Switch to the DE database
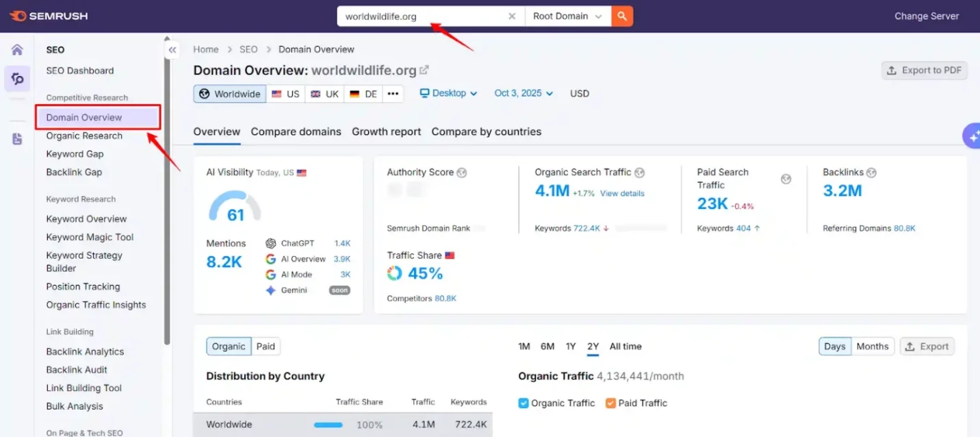This screenshot has width=980, height=437. (x=363, y=94)
